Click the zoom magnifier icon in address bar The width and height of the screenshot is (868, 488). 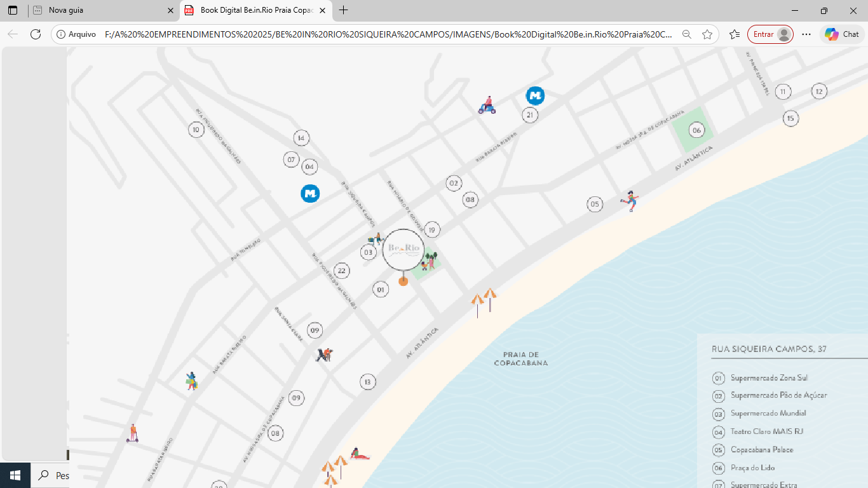click(686, 34)
